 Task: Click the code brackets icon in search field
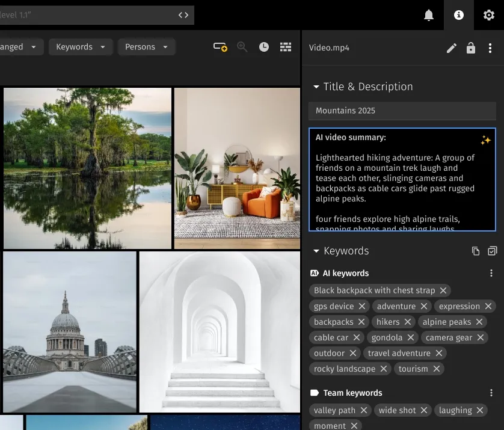click(183, 15)
